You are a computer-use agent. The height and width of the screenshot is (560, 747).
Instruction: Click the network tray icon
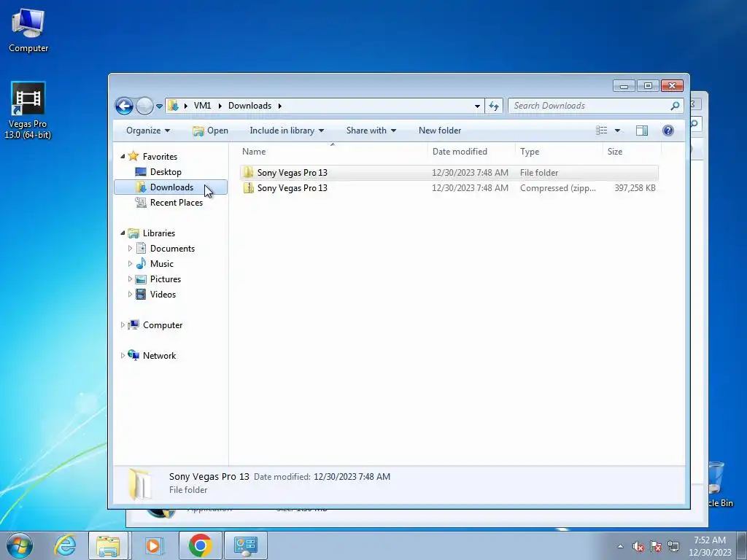pos(673,546)
